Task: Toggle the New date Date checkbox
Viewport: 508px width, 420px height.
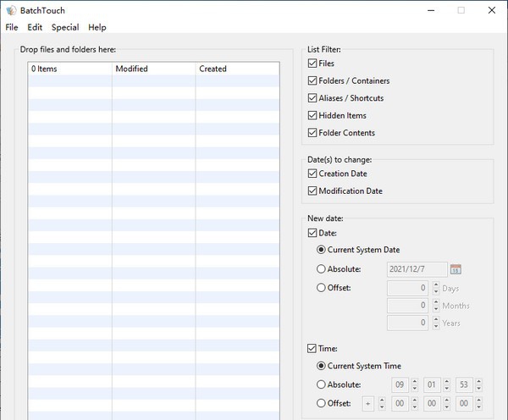Action: click(x=312, y=233)
